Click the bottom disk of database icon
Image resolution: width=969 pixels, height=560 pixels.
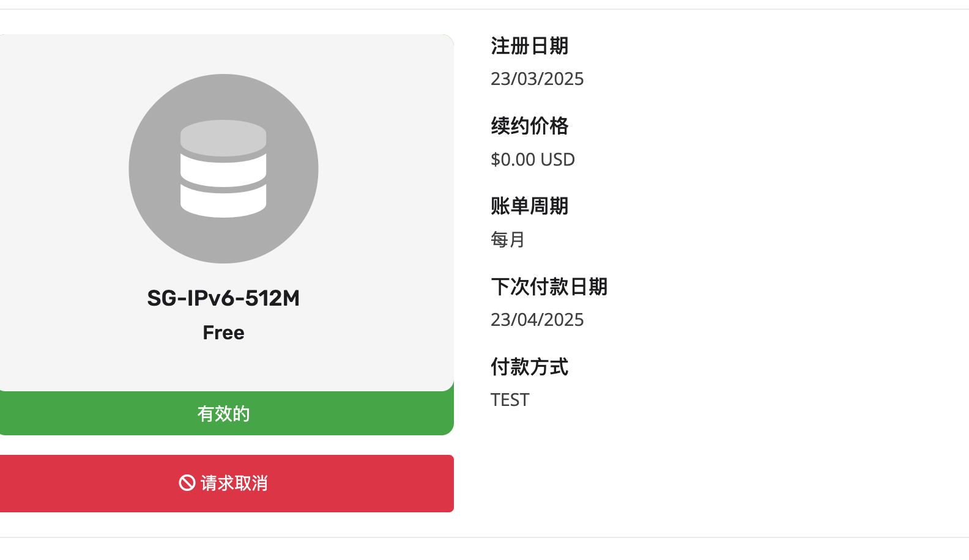pos(223,202)
